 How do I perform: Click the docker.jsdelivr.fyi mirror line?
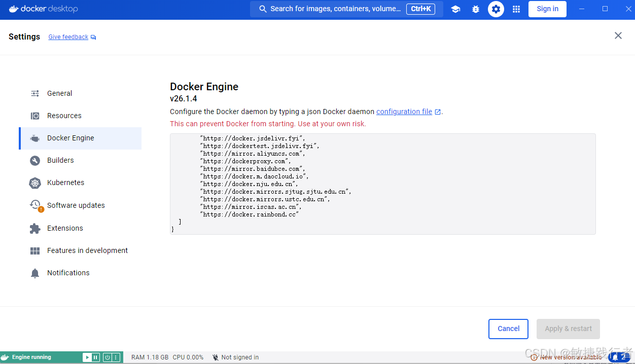click(x=253, y=138)
